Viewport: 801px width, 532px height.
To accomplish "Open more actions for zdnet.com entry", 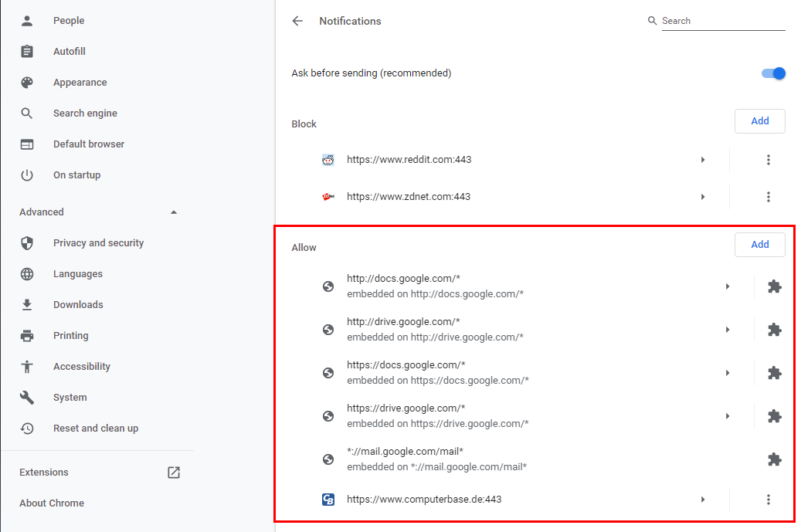I will click(769, 197).
